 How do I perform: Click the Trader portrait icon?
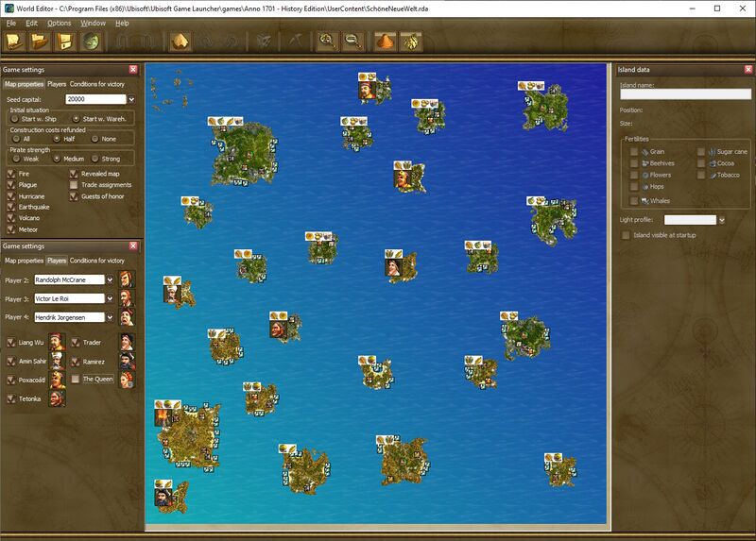point(127,342)
